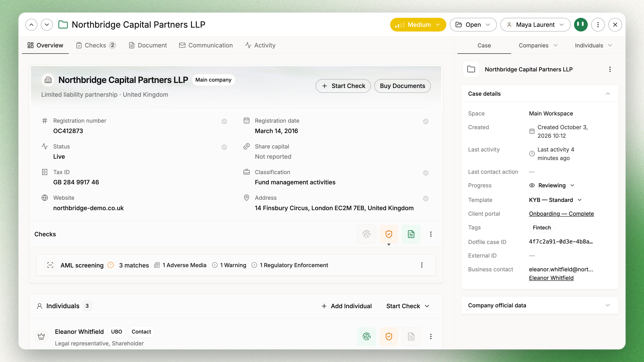Toggle Registration number verified checkmark
The image size is (644, 362).
(224, 121)
